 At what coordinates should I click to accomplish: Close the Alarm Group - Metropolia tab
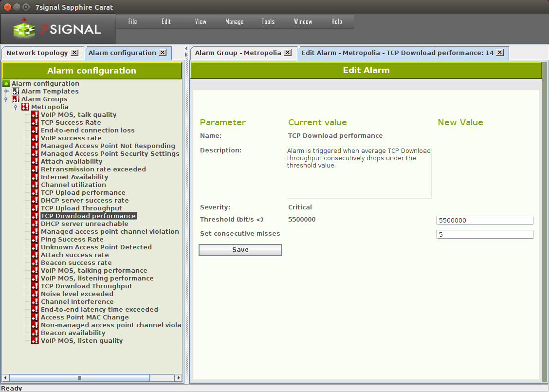point(288,53)
